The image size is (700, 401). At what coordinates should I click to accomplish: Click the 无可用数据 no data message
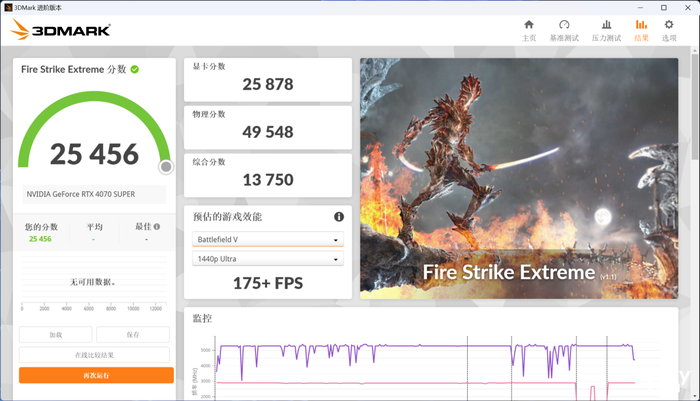[x=93, y=282]
